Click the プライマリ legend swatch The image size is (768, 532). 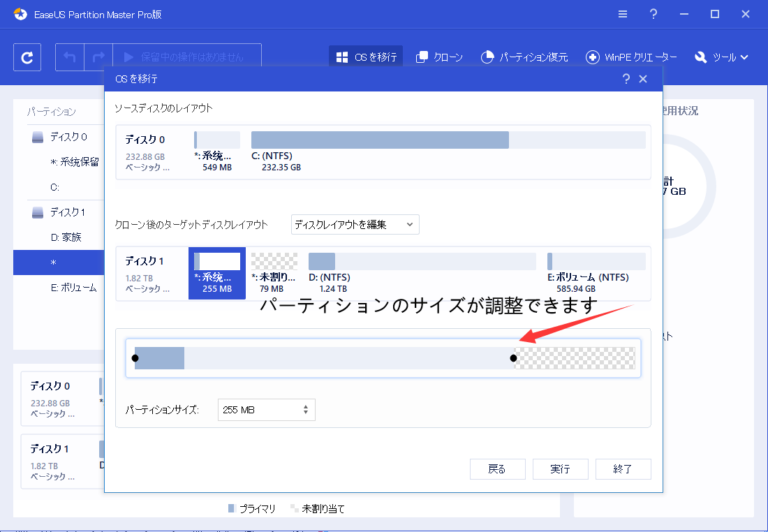[232, 508]
